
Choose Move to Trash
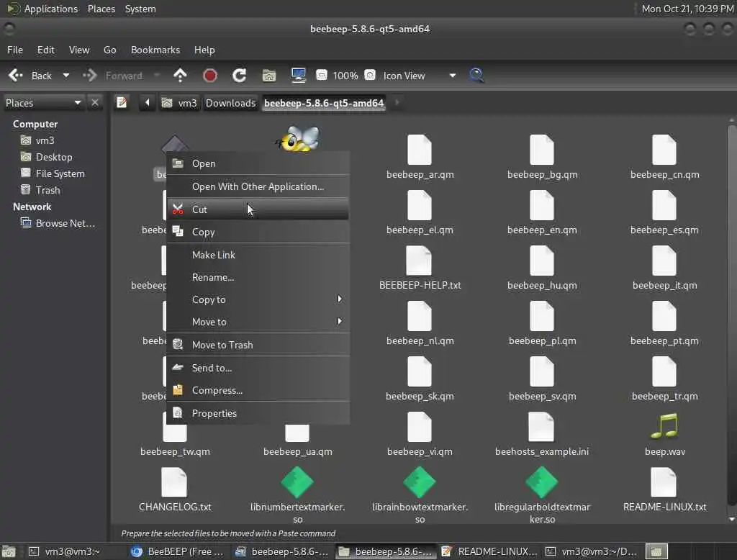click(x=258, y=345)
